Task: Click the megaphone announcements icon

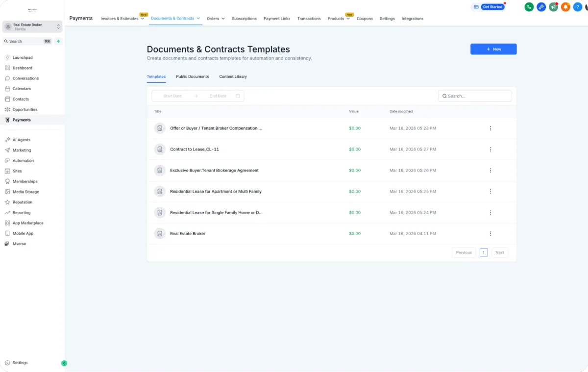Action: (553, 7)
